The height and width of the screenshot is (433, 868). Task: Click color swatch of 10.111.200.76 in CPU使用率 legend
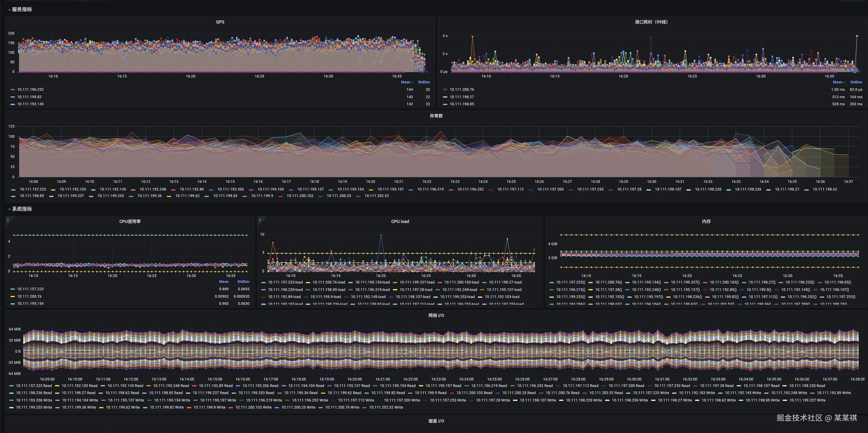[13, 296]
